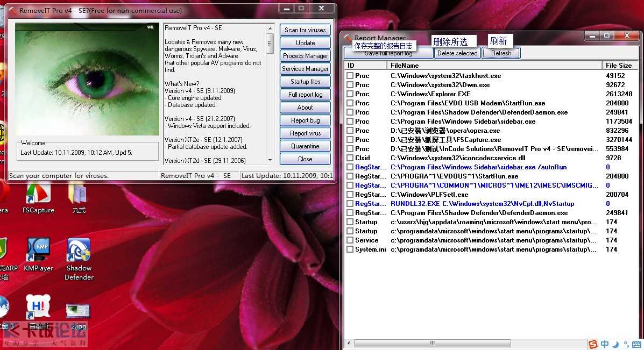Launch the Shadow Defender desktop shortcut

(x=79, y=259)
